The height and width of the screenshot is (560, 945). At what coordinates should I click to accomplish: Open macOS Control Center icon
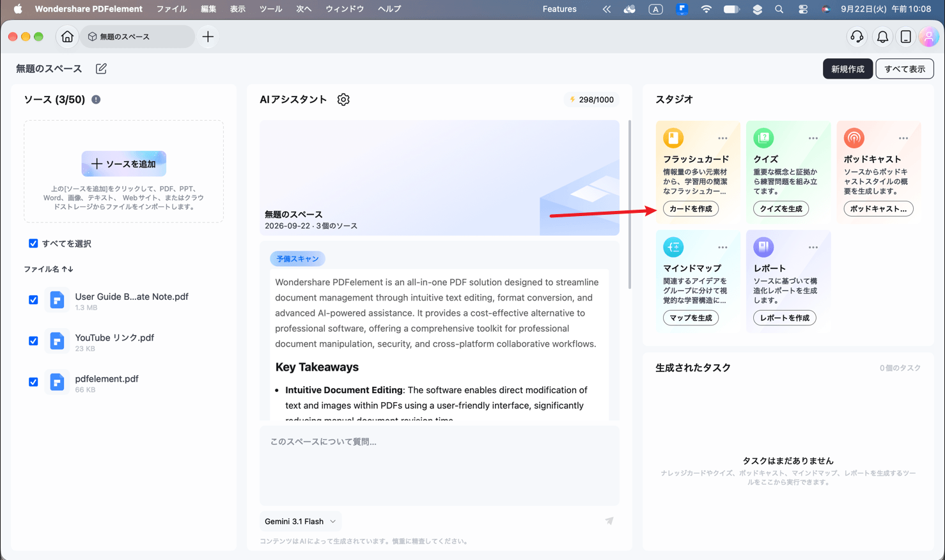click(x=802, y=9)
